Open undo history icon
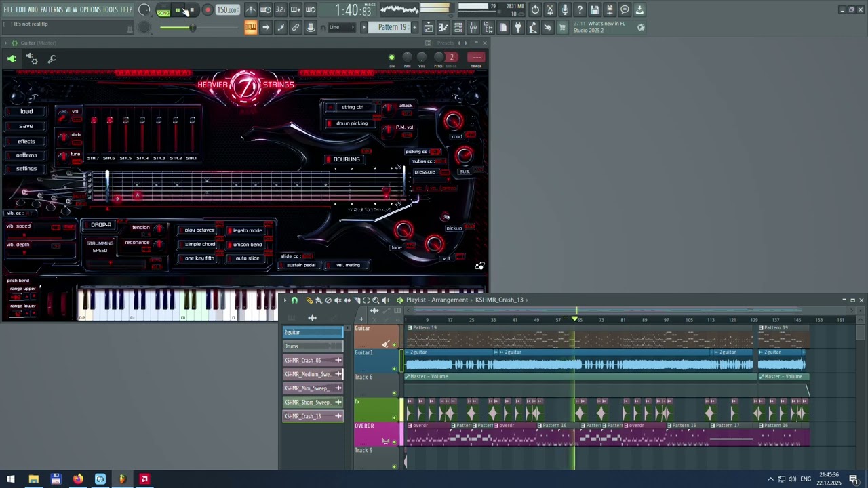868x488 pixels. pos(535,9)
